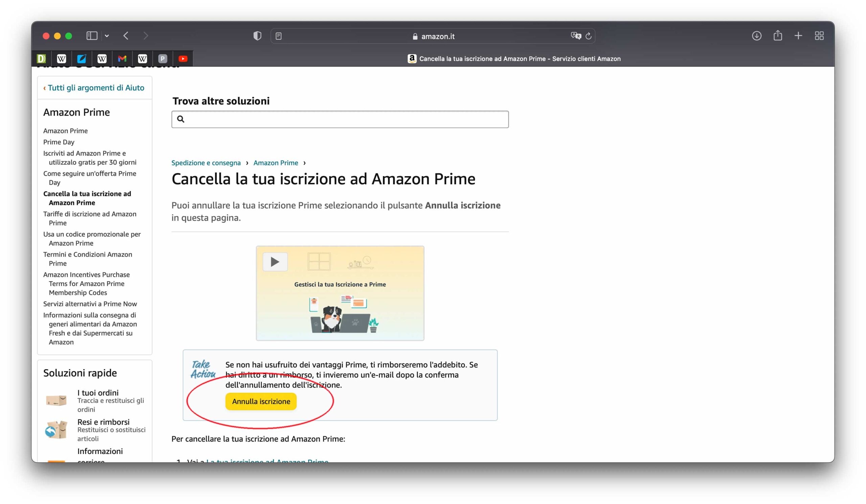Show the tab overview grid
The image size is (866, 504).
point(819,36)
